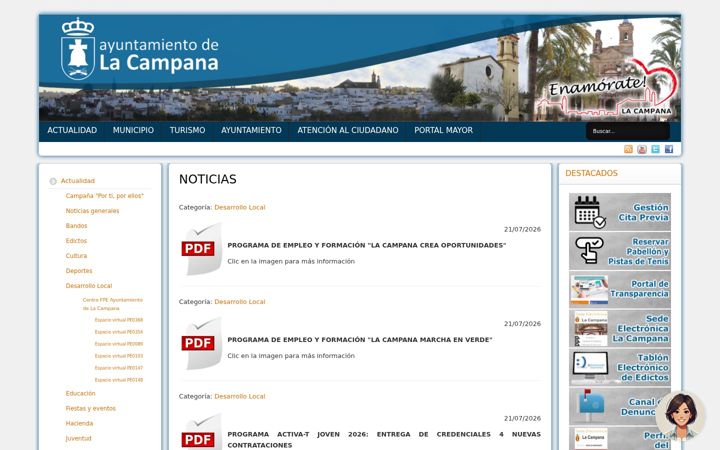Open PDF icon for Activa-T Joven 2026 news
Screen dimensions: 720x450
tap(201, 433)
